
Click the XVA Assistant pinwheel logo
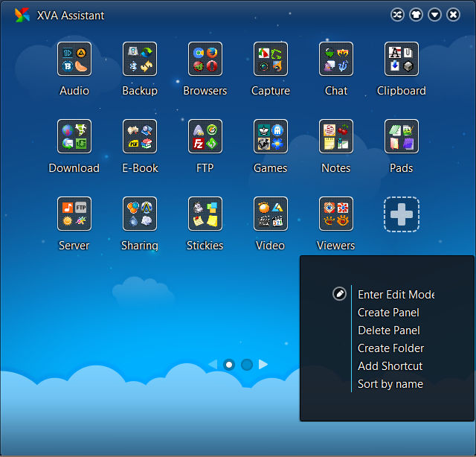tap(22, 15)
